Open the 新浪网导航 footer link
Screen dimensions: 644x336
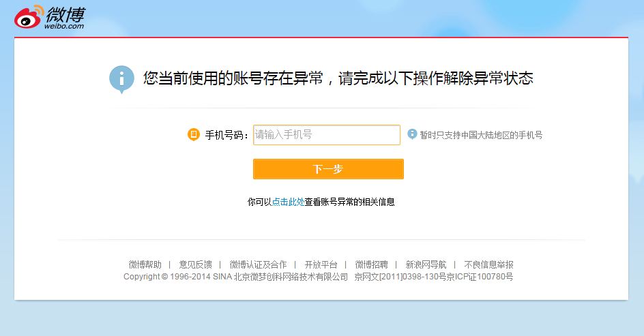pyautogui.click(x=426, y=264)
